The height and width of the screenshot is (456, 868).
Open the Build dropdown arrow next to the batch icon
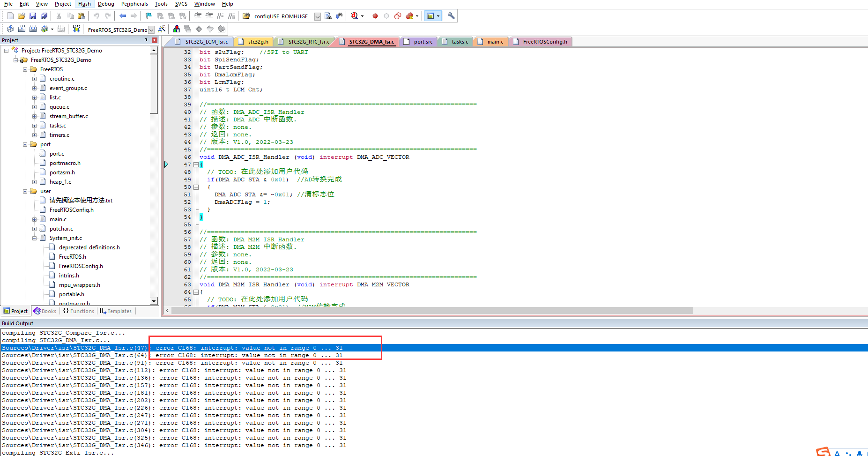pyautogui.click(x=52, y=29)
